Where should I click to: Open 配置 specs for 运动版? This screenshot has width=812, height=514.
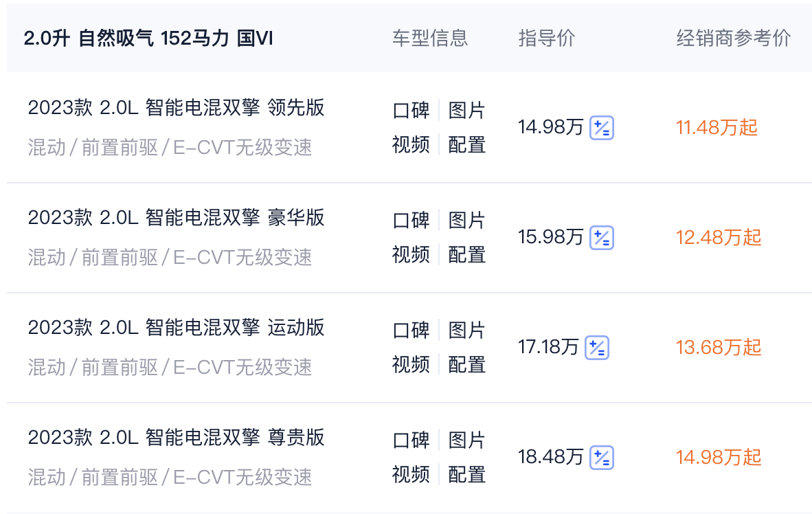[467, 365]
